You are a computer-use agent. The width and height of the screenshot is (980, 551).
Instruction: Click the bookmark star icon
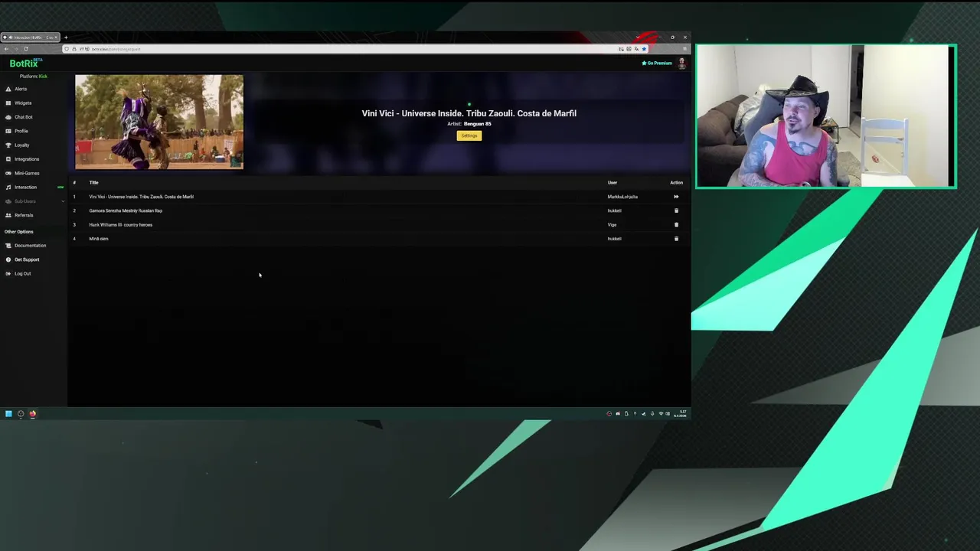[x=644, y=49]
